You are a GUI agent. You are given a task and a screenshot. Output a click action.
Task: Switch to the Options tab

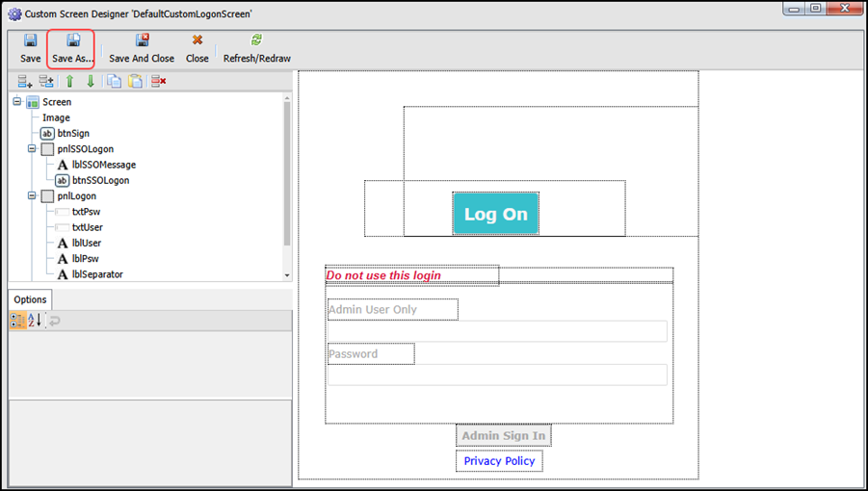[30, 299]
